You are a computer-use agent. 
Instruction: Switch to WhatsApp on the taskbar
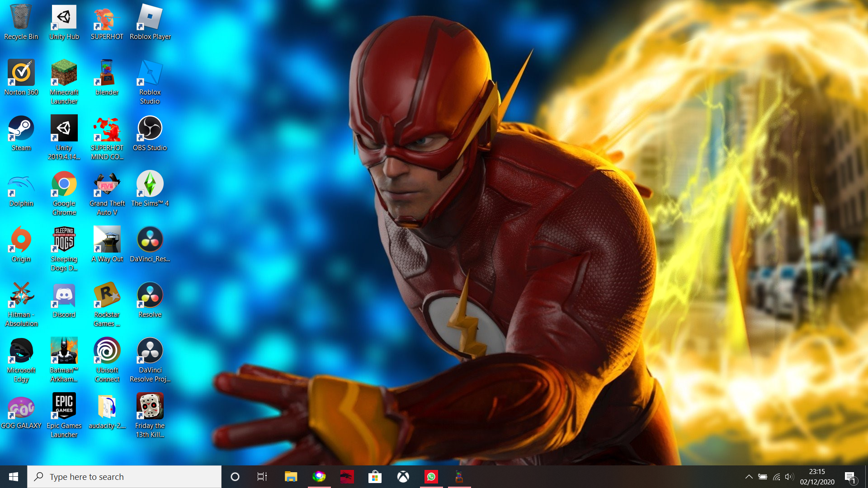[431, 477]
